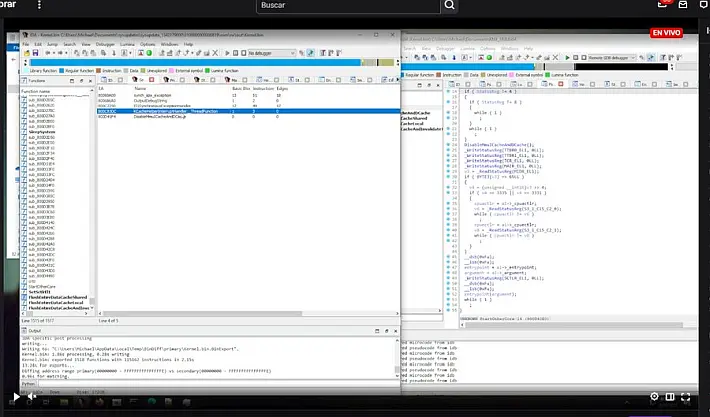
Task: Click the forward arrow's dropdown in left IDA toolbar
Action: [66, 53]
